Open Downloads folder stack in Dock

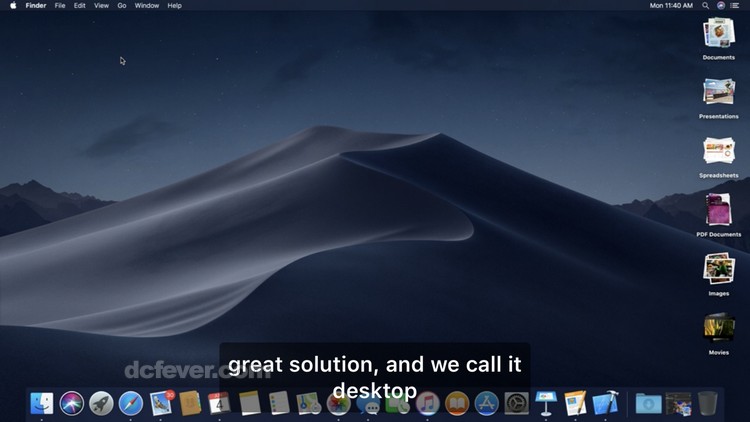648,404
